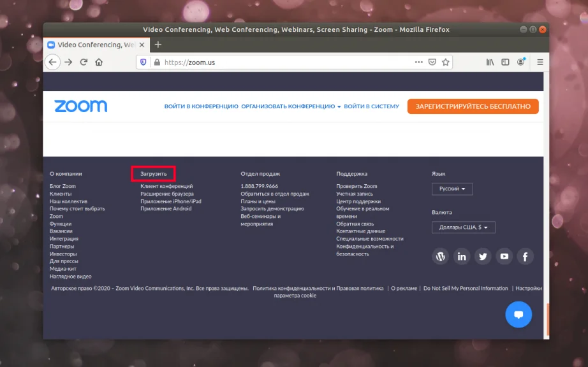Bookmark this page with star icon
The height and width of the screenshot is (367, 588).
[446, 62]
